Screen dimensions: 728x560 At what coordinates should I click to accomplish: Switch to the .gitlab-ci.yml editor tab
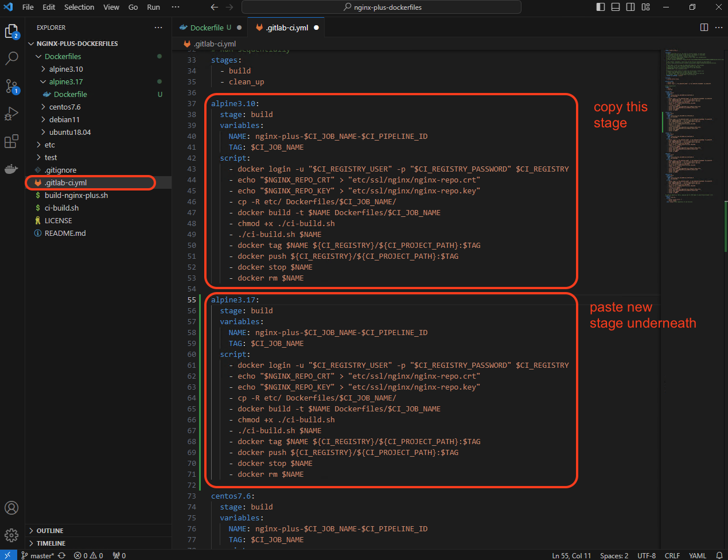[x=286, y=28]
